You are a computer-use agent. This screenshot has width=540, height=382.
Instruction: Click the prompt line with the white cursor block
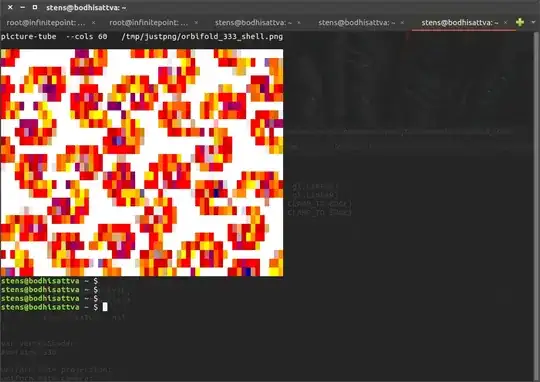coord(54,307)
